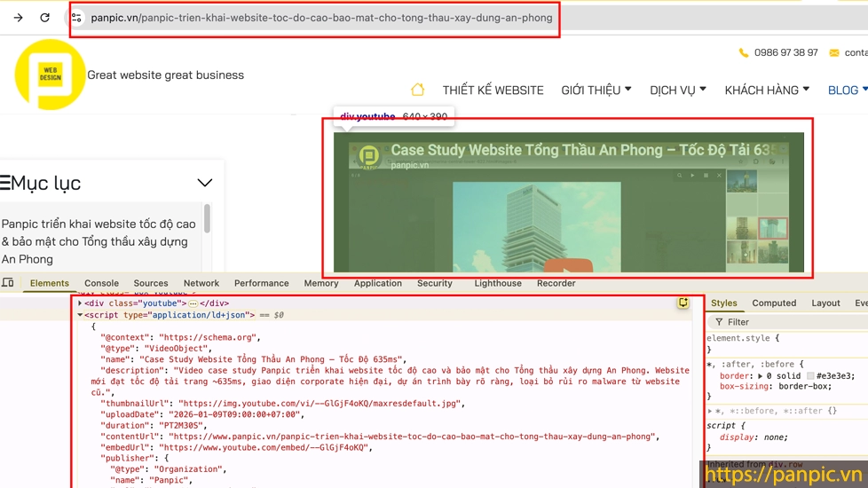Open the Recorder tab

556,283
